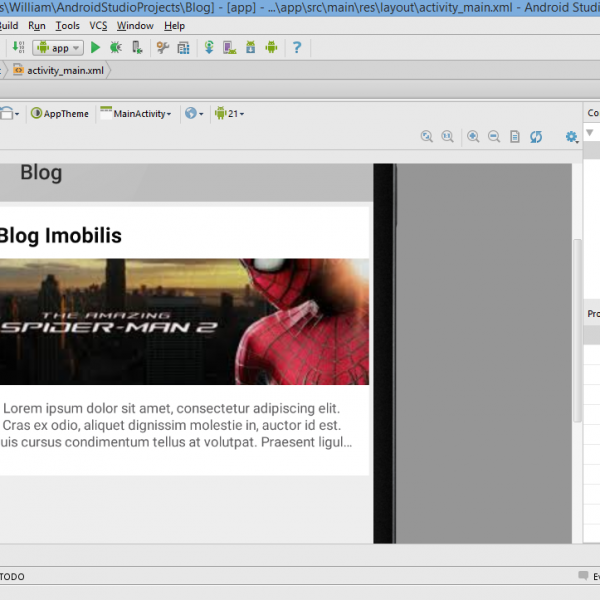The image size is (600, 600).
Task: Open the Build menu
Action: click(9, 26)
